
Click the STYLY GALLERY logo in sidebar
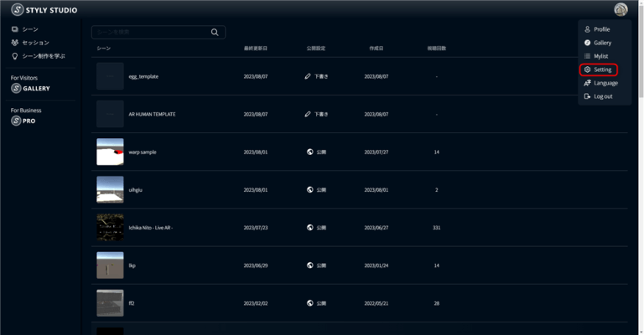point(31,88)
